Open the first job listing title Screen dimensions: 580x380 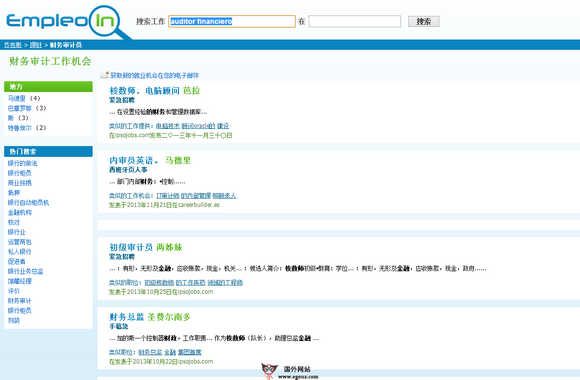154,91
